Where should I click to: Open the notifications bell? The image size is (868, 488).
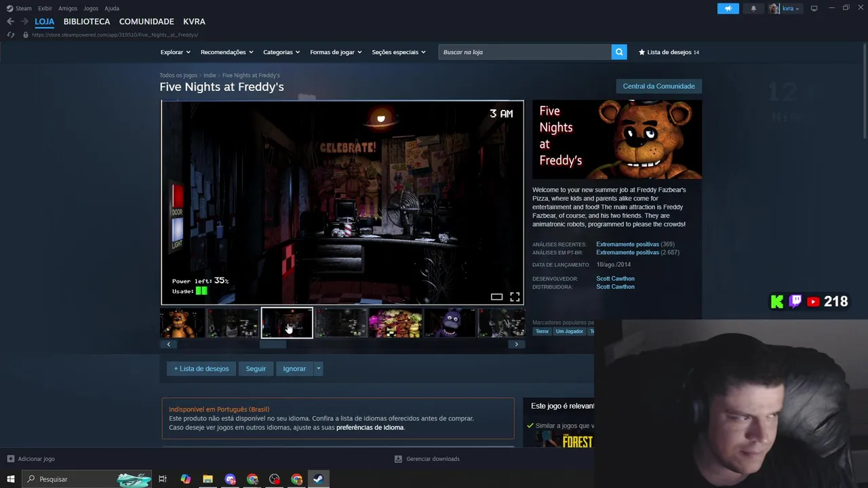(x=753, y=9)
